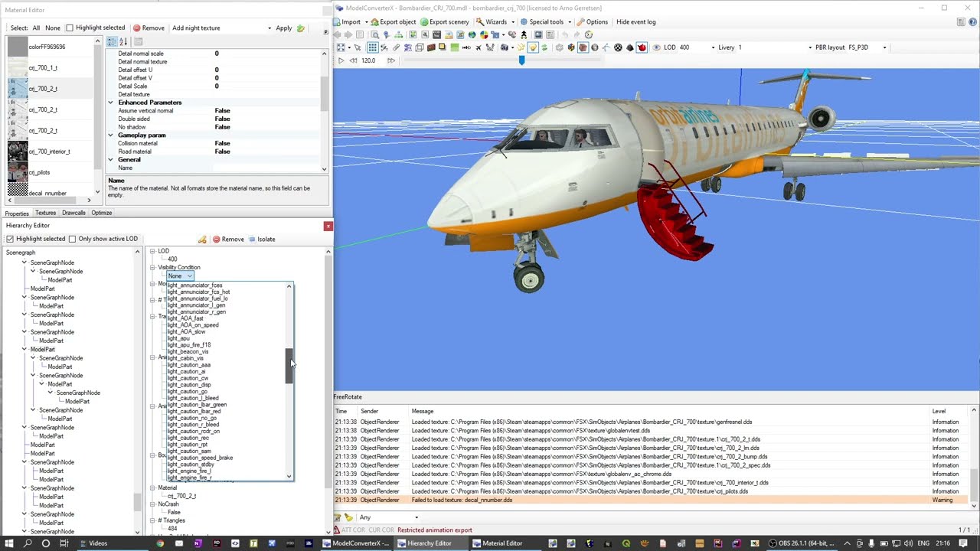This screenshot has width=980, height=551.
Task: Click the globe icon in second toolbar row
Action: (x=472, y=34)
